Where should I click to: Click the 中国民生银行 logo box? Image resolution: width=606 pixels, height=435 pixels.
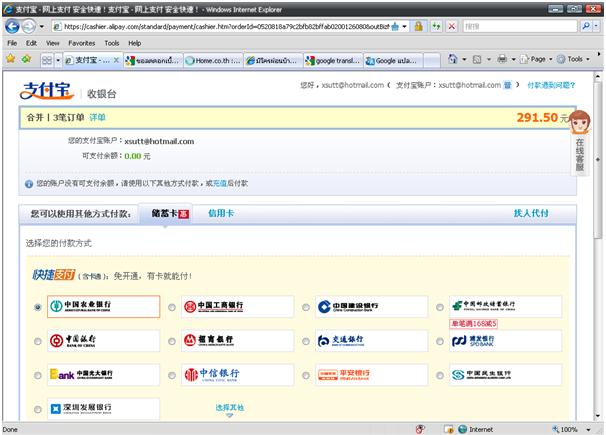click(x=506, y=375)
